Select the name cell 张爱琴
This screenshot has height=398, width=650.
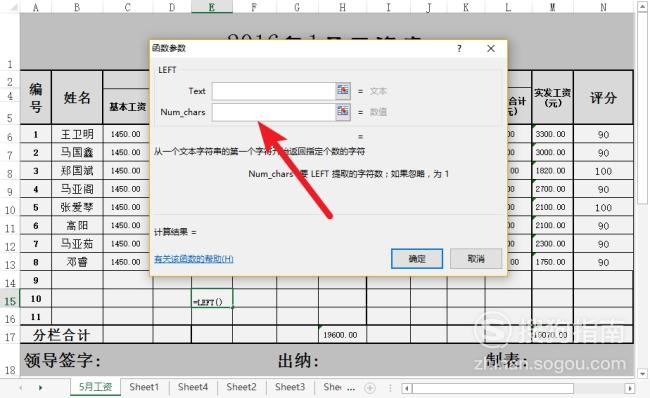point(77,207)
